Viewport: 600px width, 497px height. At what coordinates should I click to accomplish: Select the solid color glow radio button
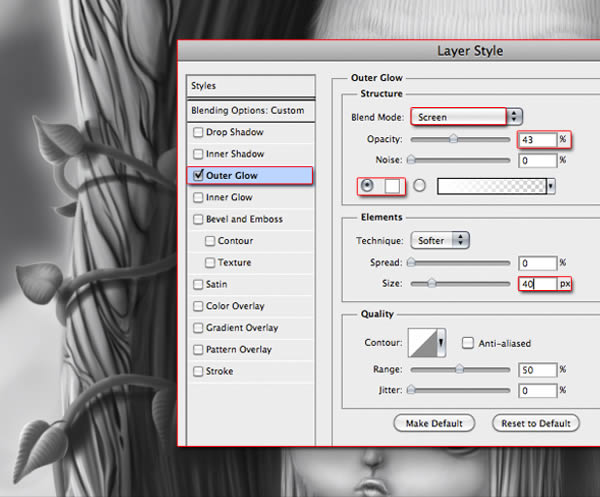[367, 186]
